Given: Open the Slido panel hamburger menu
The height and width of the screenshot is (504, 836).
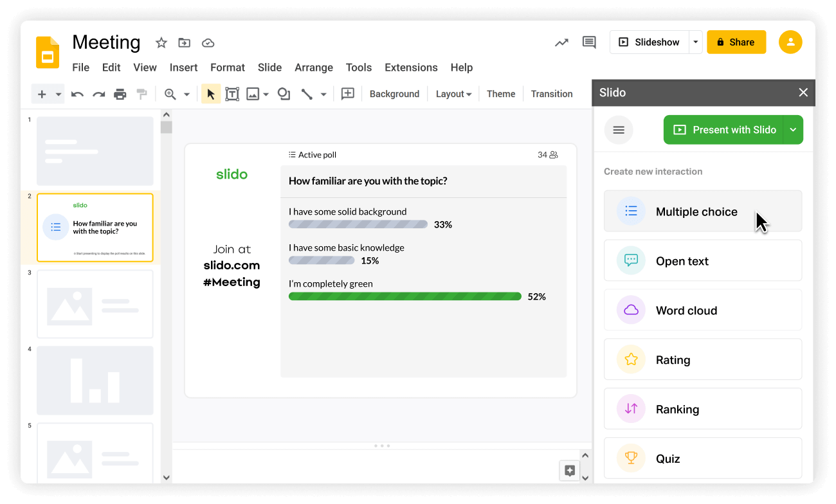Looking at the screenshot, I should 618,129.
